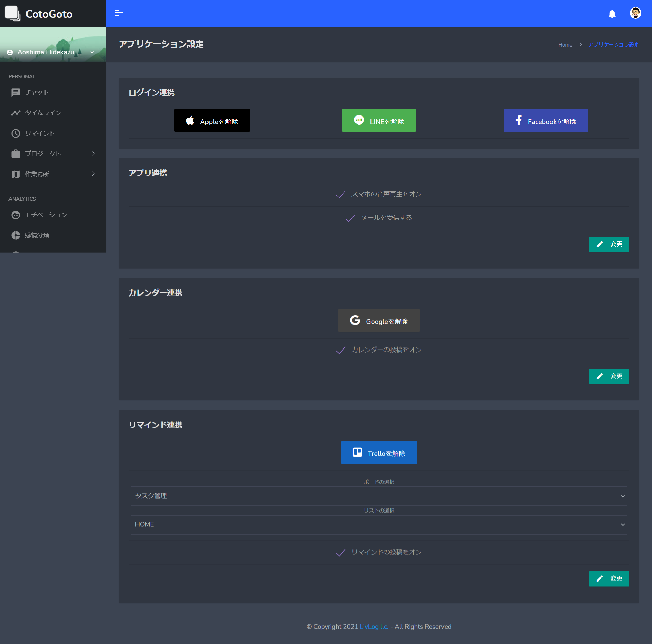Screen dimensions: 652x644
Task: Open the list selection dropdown HOME
Action: click(379, 524)
